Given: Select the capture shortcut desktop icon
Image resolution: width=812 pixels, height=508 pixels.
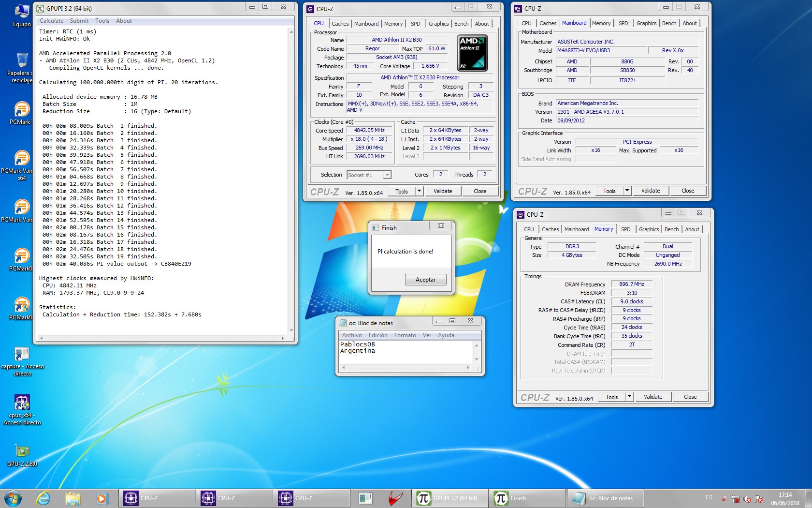Looking at the screenshot, I should (x=22, y=362).
